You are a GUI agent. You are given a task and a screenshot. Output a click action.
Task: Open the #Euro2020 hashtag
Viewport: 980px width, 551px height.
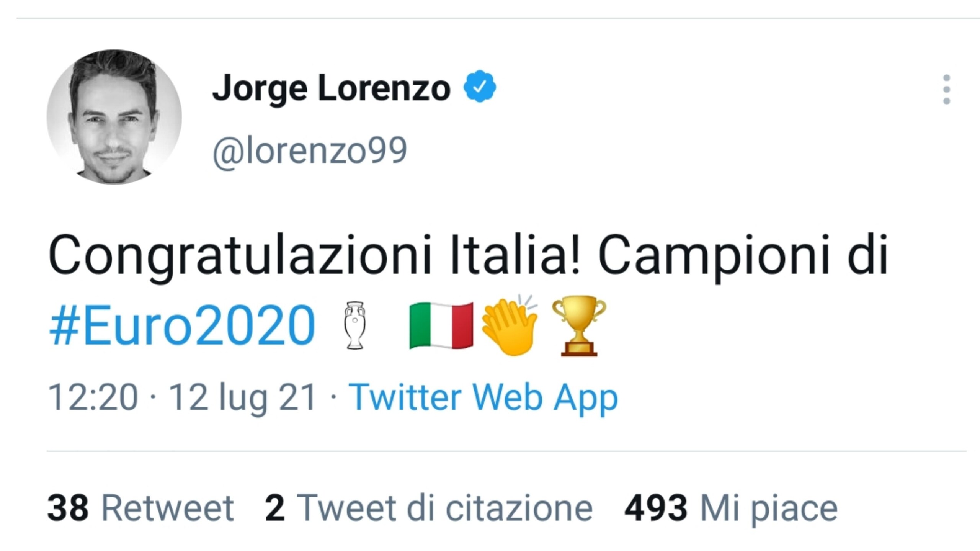coord(182,325)
